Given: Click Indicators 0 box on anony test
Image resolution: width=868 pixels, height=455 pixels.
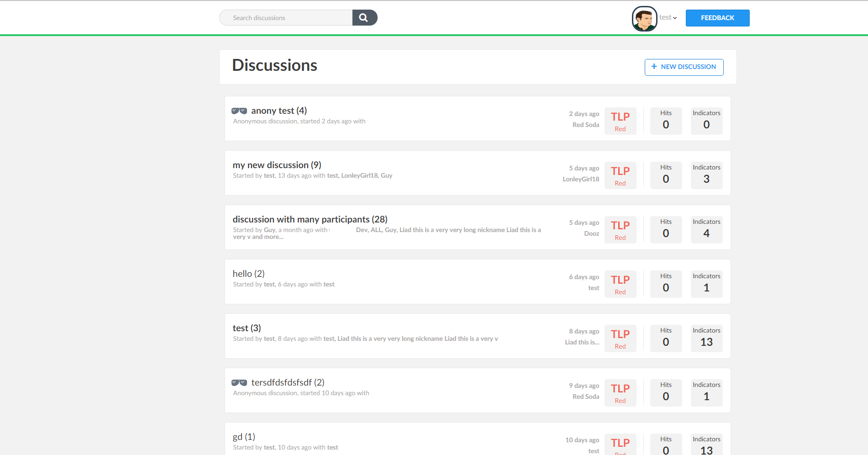Looking at the screenshot, I should [706, 121].
